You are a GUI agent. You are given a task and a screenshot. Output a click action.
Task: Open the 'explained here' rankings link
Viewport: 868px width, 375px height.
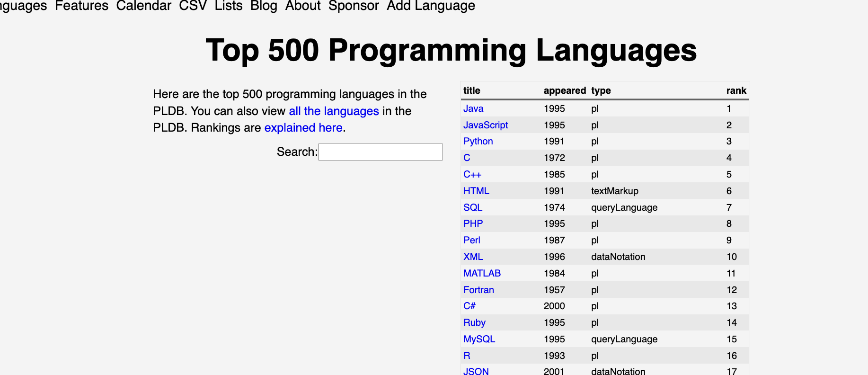pos(303,128)
